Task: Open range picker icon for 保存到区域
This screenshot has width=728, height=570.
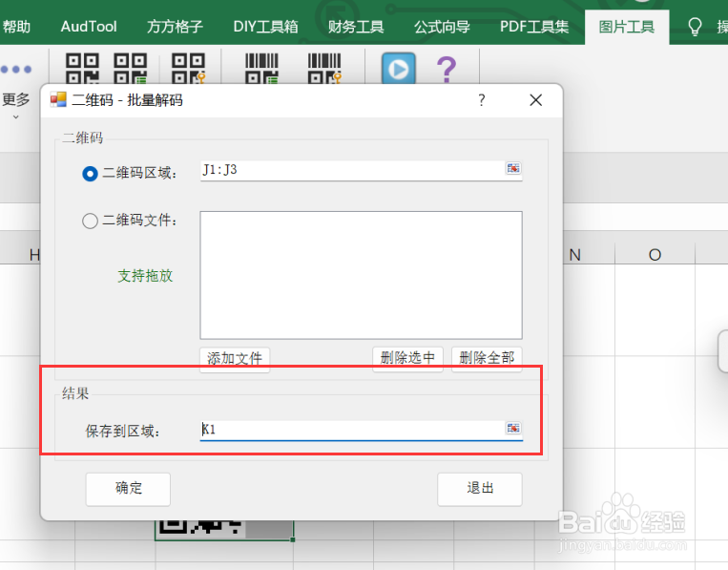Action: point(513,428)
